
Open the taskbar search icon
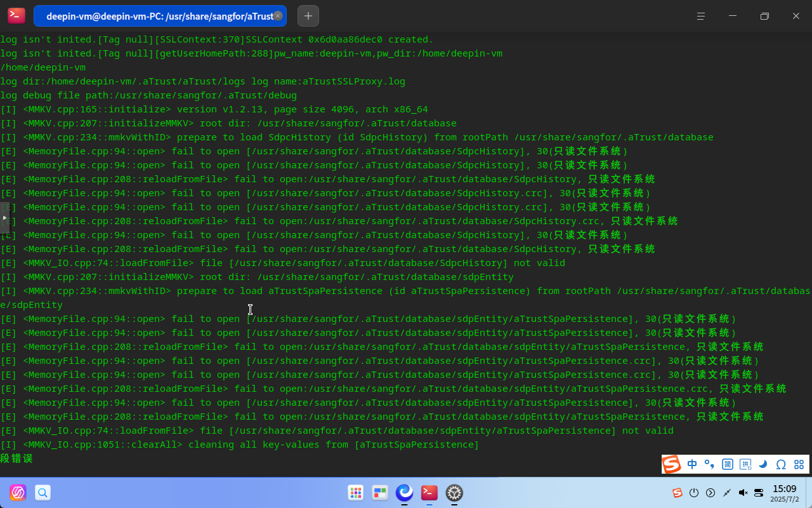click(43, 493)
